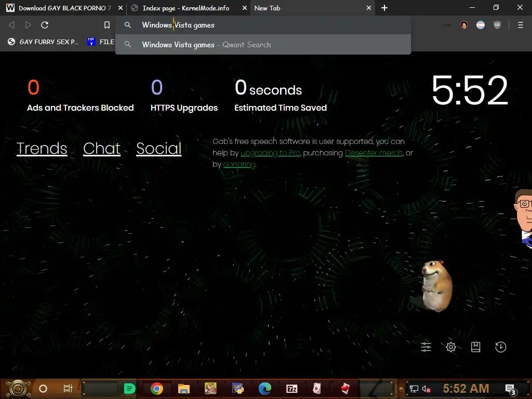Follow the donating link
Viewport: 532px width, 399px height.
(x=239, y=165)
